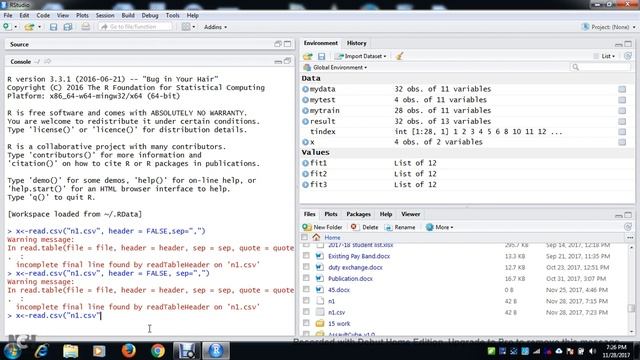
Task: Open the Open File toolbar icon
Action: (29, 27)
